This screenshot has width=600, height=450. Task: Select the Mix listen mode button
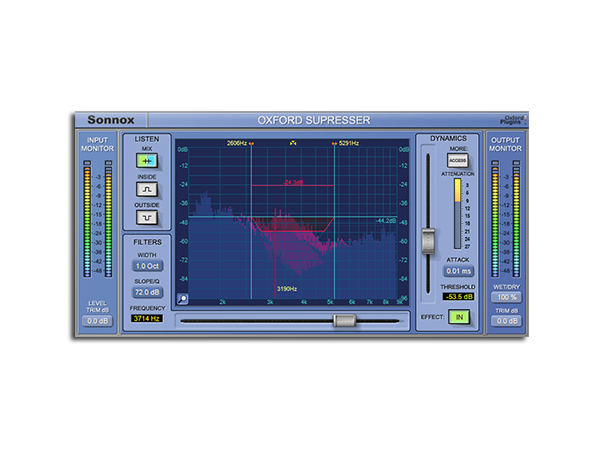147,161
